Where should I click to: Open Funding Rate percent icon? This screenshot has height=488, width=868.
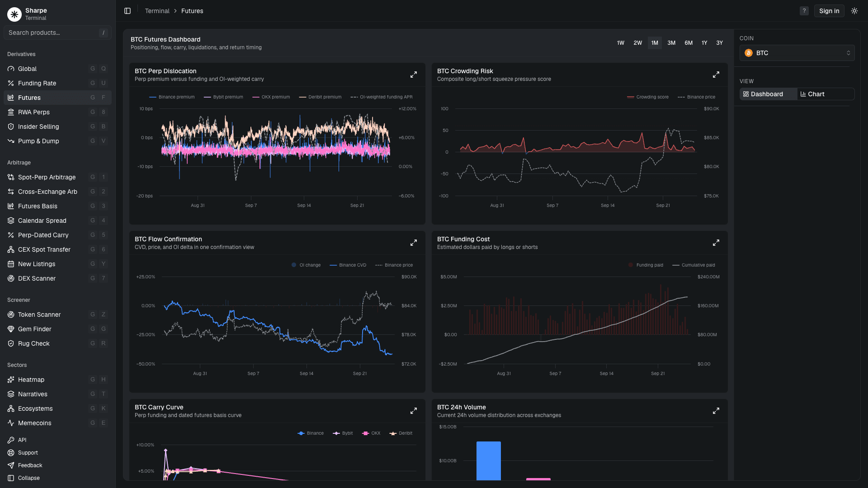11,83
